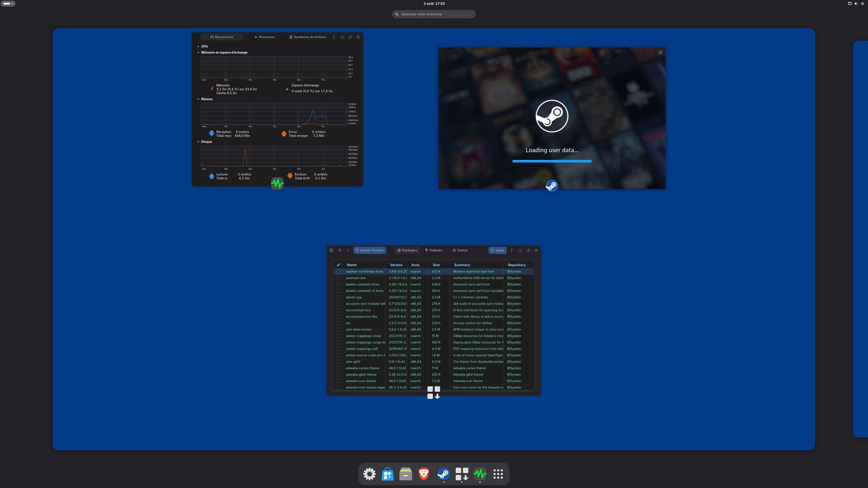Click the red Mémoire color swatch

212,89
